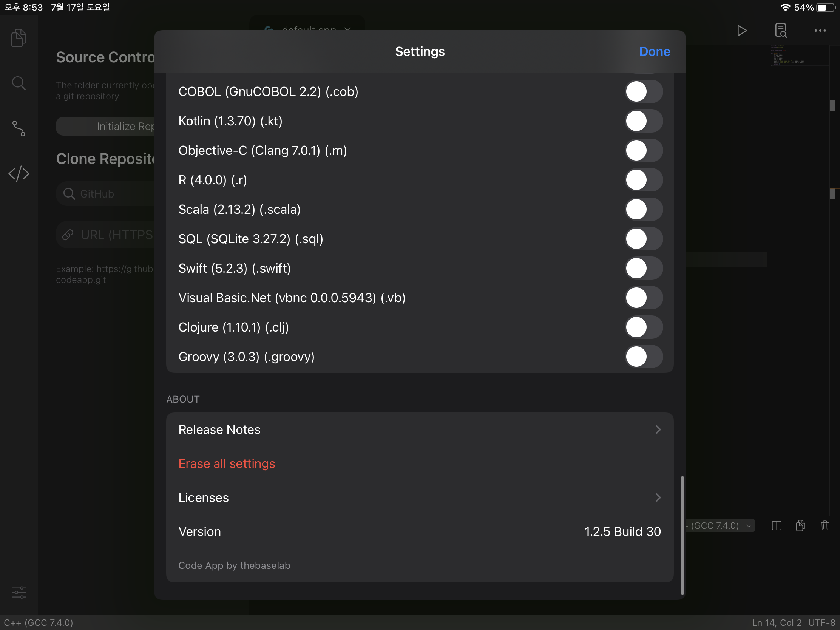Image resolution: width=840 pixels, height=630 pixels.
Task: Open the Search magnifier in sidebar
Action: pos(19,83)
